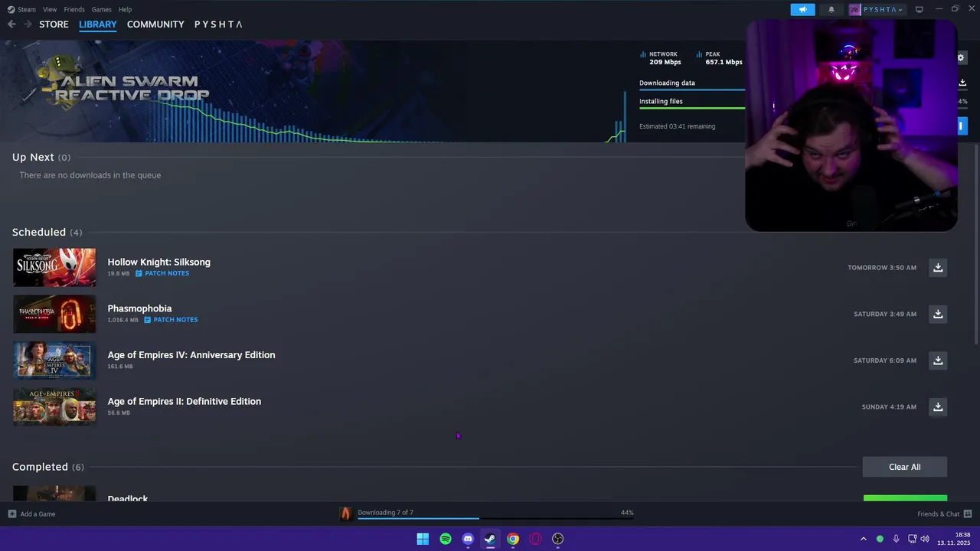Viewport: 980px width, 551px height.
Task: Click the Phasmophobia thumbnail
Action: click(x=54, y=314)
